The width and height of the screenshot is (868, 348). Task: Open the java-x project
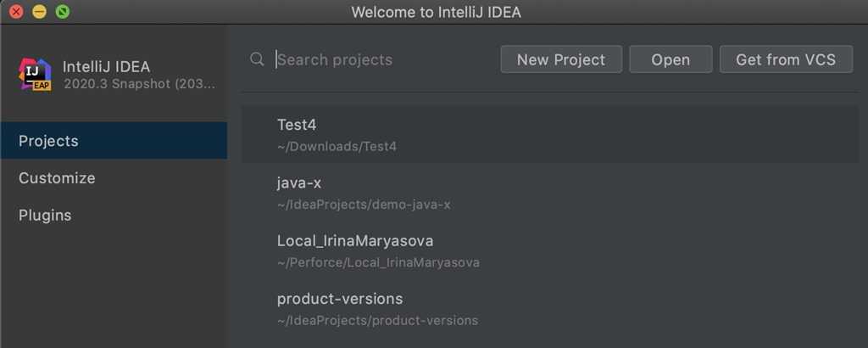550,193
